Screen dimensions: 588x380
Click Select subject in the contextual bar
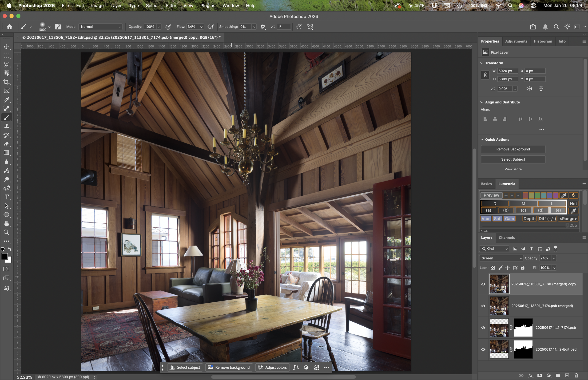[x=185, y=367]
